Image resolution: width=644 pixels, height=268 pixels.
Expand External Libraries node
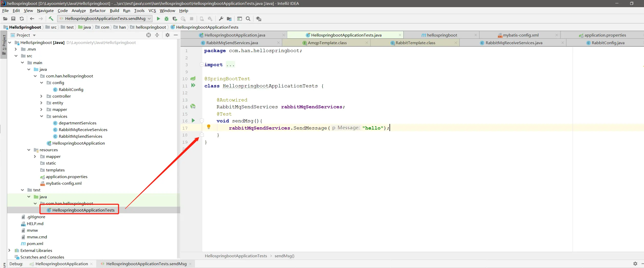pyautogui.click(x=9, y=250)
